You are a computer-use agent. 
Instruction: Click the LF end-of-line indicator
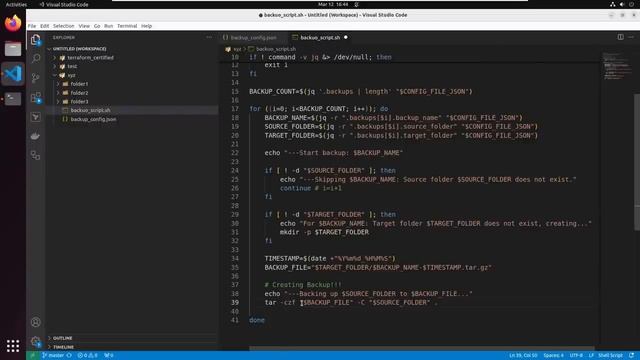pyautogui.click(x=591, y=355)
